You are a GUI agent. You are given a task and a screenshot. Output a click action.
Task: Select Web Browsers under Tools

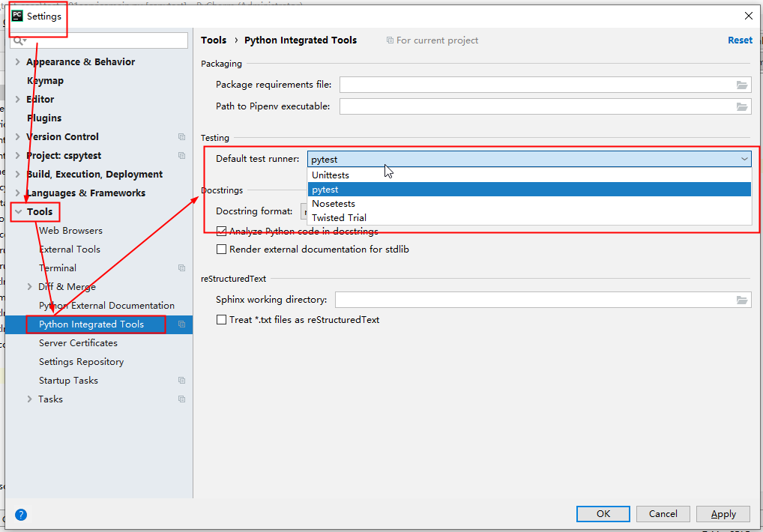pos(71,231)
